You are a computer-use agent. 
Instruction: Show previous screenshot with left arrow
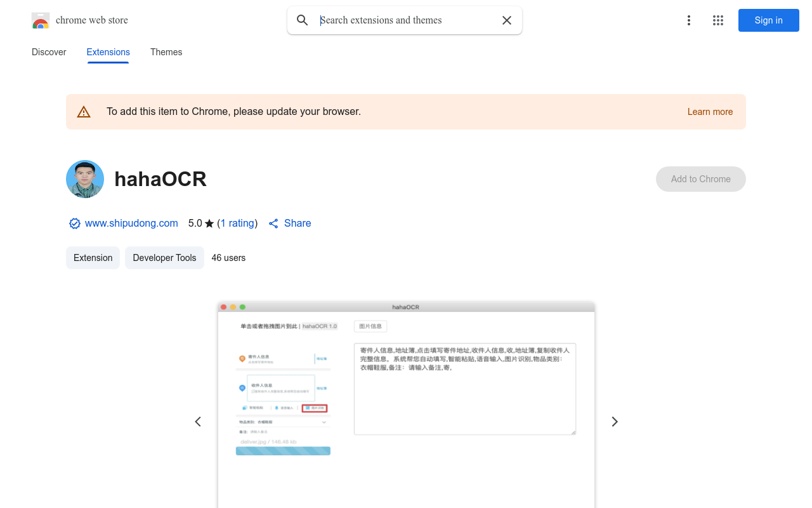coord(198,422)
